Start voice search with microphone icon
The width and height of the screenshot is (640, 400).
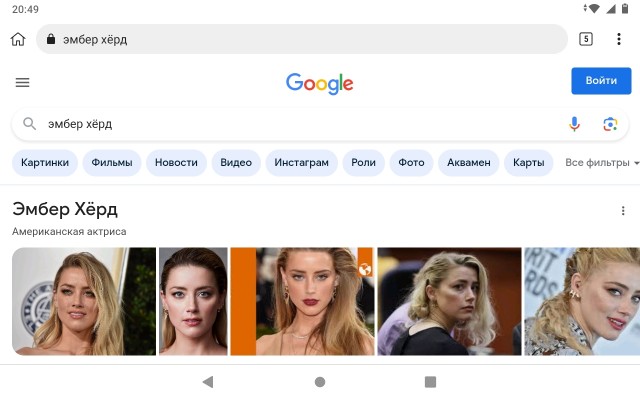(x=574, y=124)
